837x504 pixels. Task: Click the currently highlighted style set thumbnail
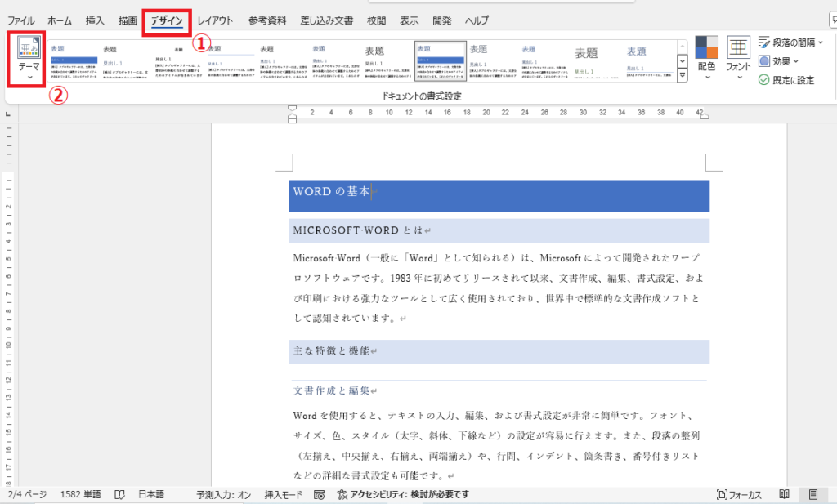[x=441, y=61]
